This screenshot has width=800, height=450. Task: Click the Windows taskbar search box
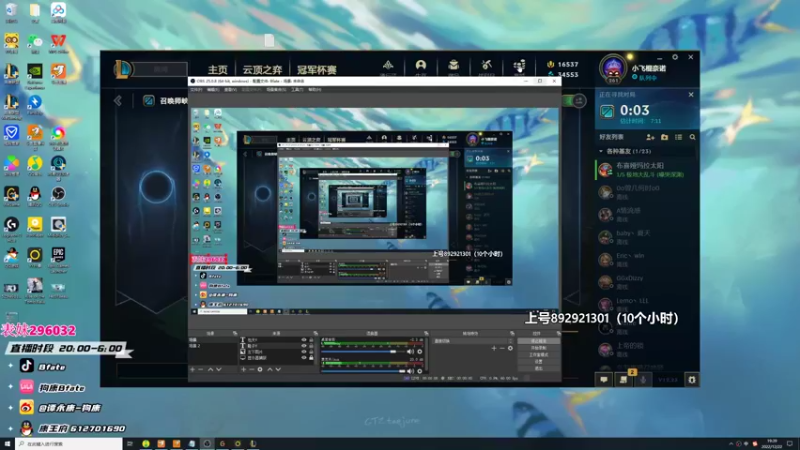pyautogui.click(x=69, y=444)
